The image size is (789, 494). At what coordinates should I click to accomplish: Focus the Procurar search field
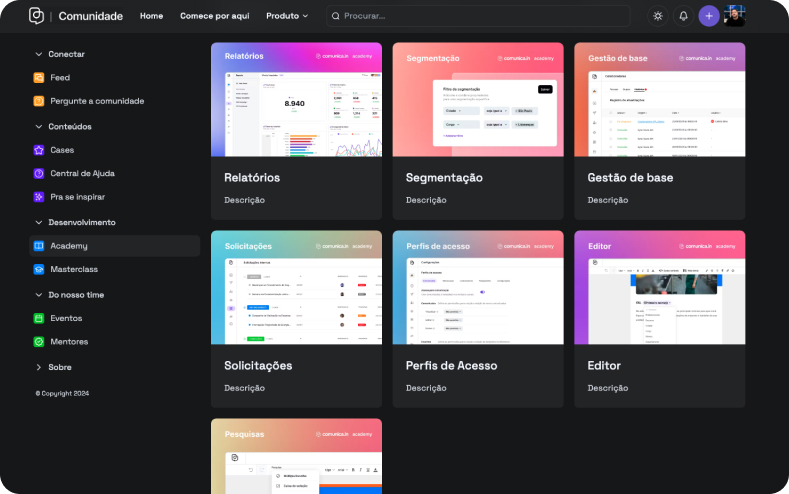478,16
